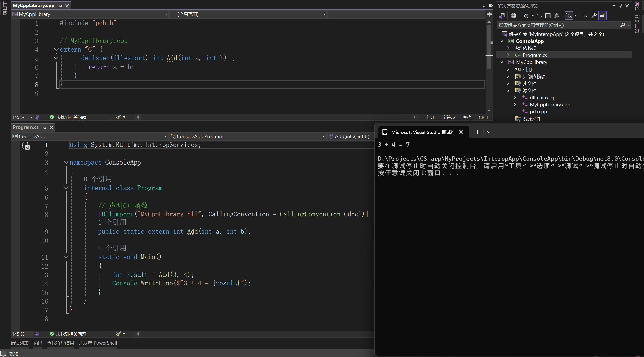Click the editor settings gear icon
Image resolution: width=644 pixels, height=357 pixels.
(x=490, y=6)
